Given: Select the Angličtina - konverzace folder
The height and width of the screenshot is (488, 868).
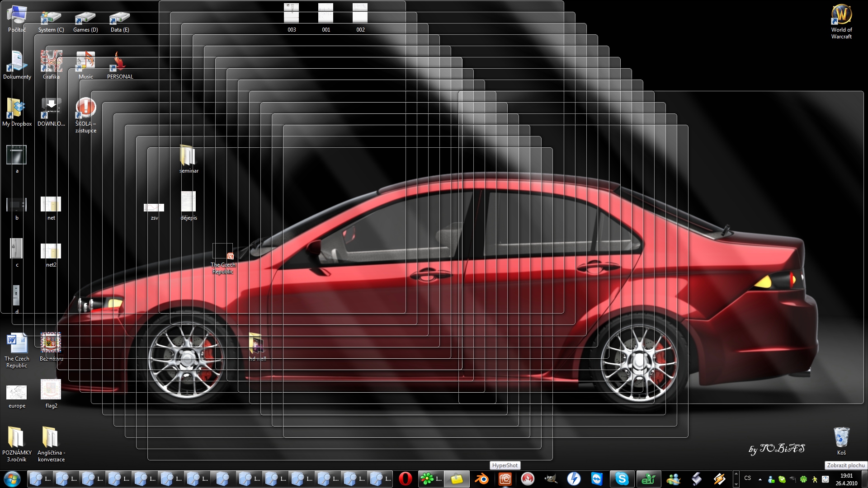Looking at the screenshot, I should coord(51,445).
